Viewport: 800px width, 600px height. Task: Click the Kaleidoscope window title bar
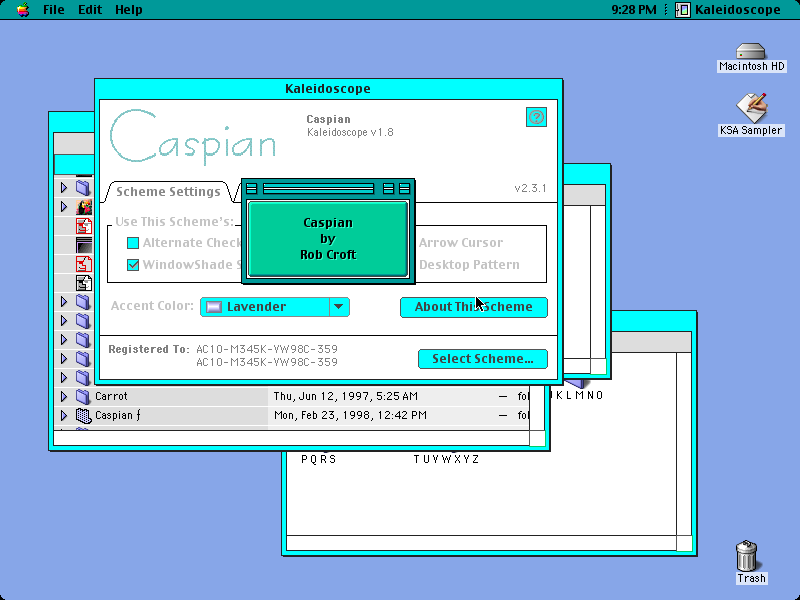point(328,89)
